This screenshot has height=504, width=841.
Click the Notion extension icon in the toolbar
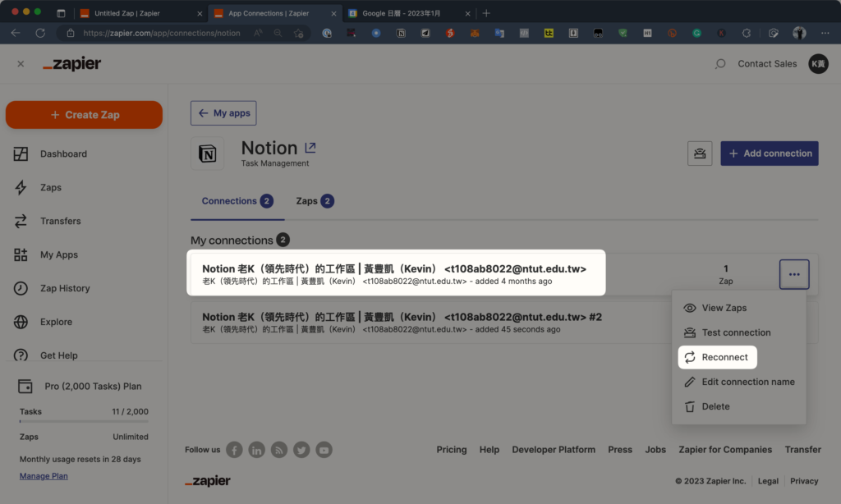point(401,33)
